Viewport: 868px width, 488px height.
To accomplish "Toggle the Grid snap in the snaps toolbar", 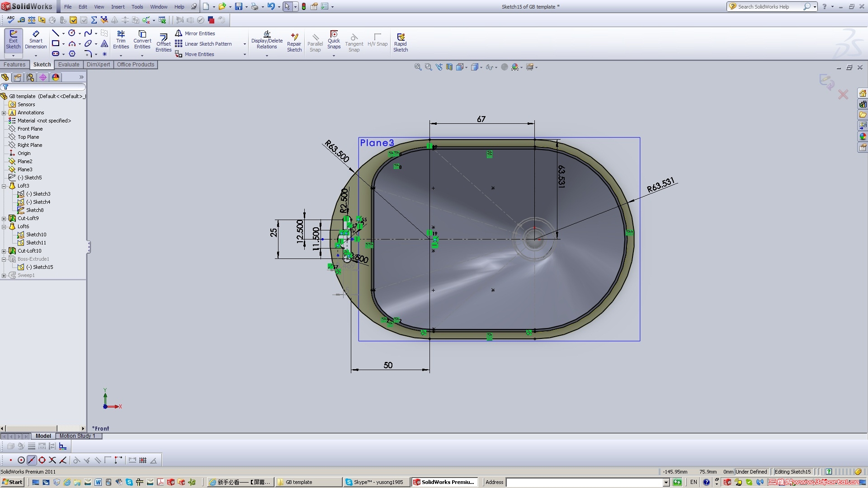I will (143, 460).
